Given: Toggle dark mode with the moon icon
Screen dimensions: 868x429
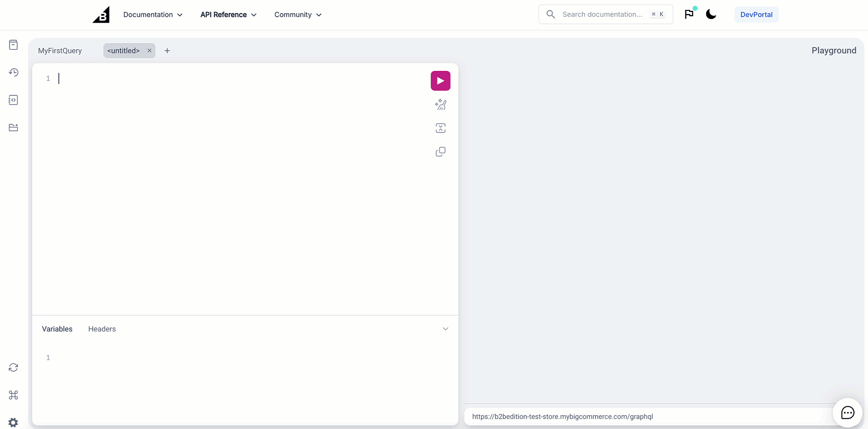Looking at the screenshot, I should (710, 14).
